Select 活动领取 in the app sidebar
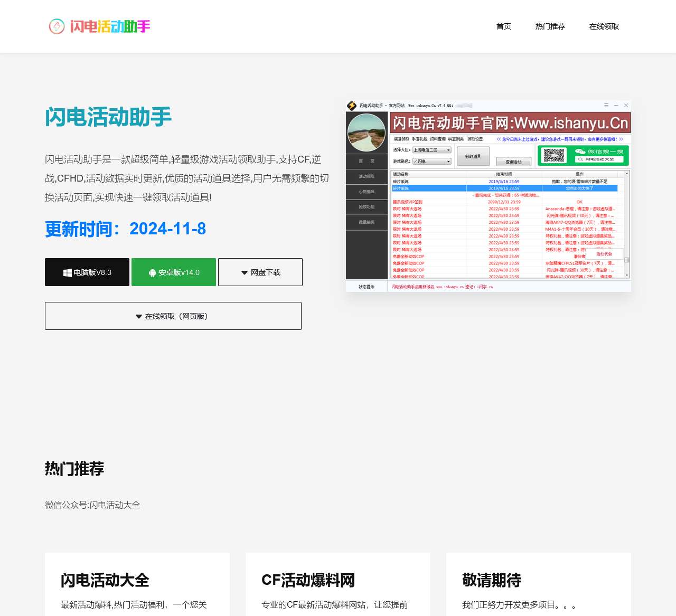Image resolution: width=676 pixels, height=616 pixels. tap(366, 177)
